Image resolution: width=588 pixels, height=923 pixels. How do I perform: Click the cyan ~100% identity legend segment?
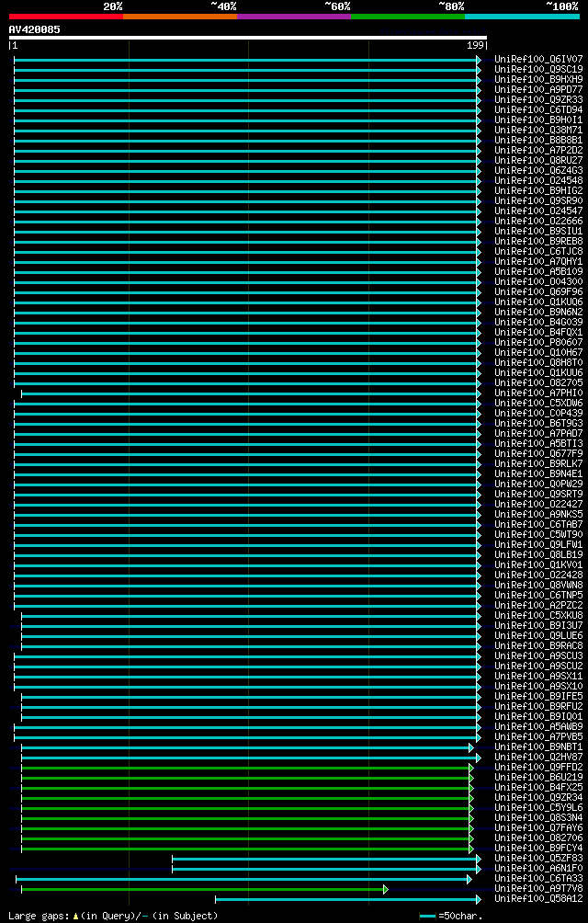pos(522,17)
